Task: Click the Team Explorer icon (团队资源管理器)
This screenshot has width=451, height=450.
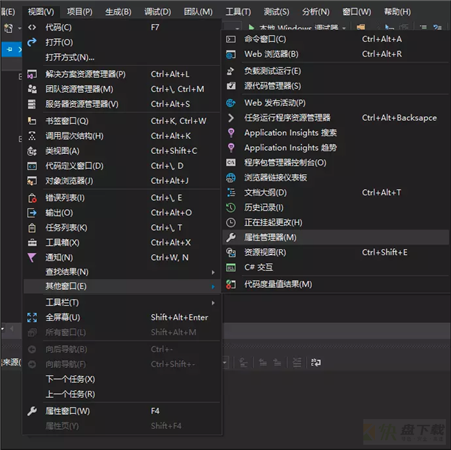Action: pos(32,89)
